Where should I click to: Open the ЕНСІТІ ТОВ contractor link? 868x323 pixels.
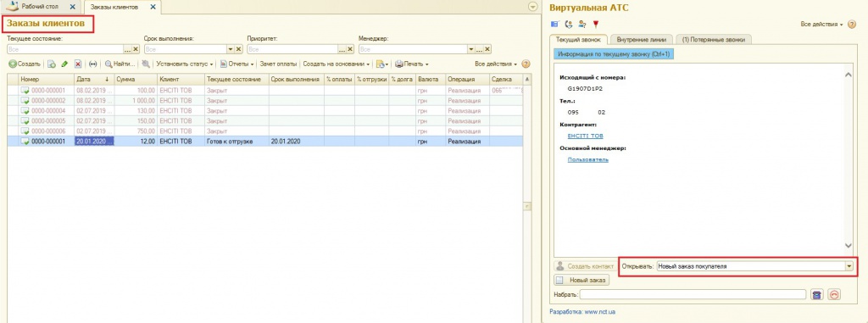585,136
